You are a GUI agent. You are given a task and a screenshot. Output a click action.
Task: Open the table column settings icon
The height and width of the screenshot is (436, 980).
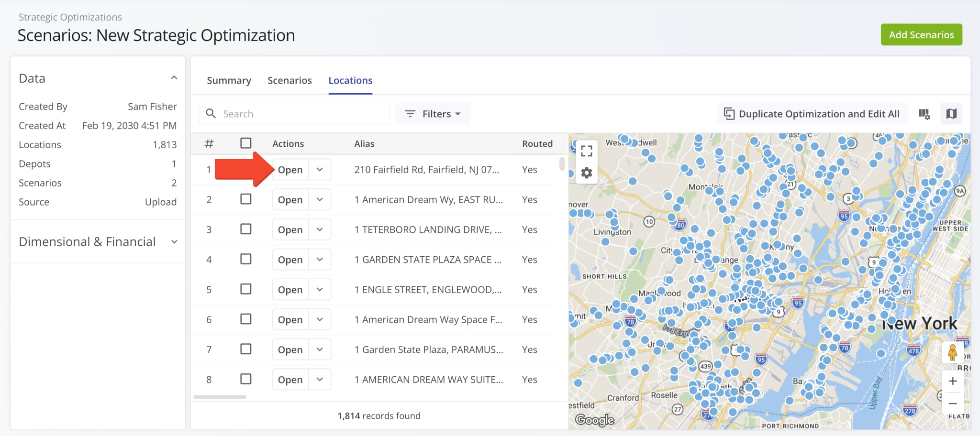point(924,114)
